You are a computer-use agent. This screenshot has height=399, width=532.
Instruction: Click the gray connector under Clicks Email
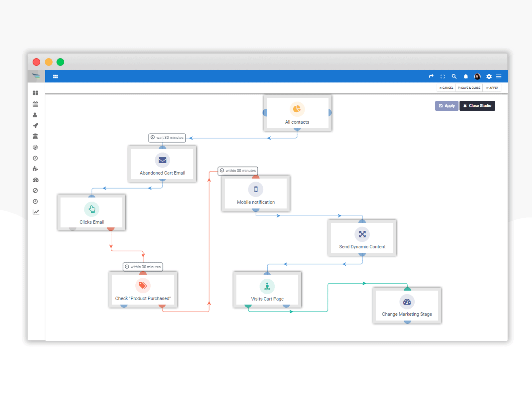click(x=72, y=229)
